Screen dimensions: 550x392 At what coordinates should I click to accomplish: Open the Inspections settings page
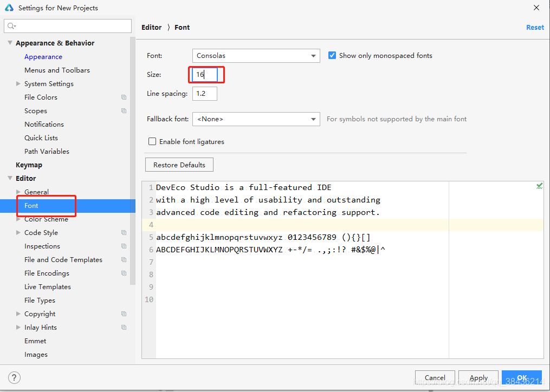tap(42, 246)
